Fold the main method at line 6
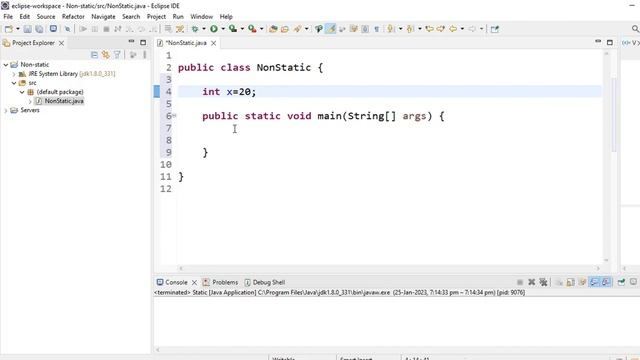 pyautogui.click(x=174, y=116)
